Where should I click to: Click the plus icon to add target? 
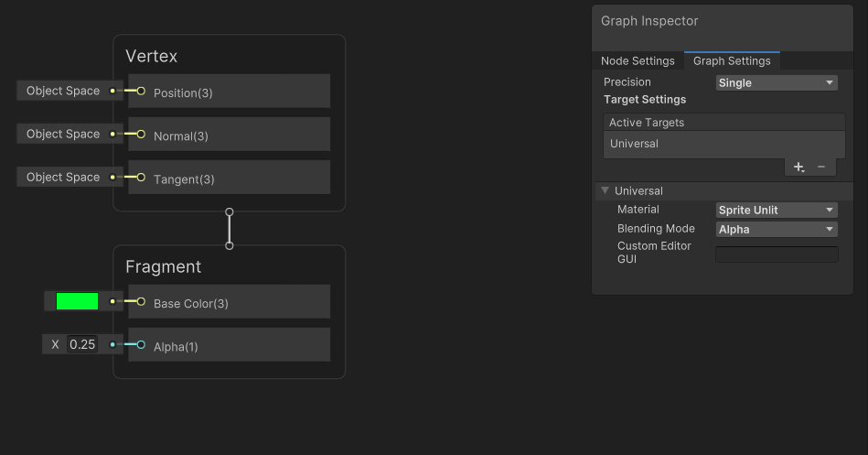tap(798, 167)
